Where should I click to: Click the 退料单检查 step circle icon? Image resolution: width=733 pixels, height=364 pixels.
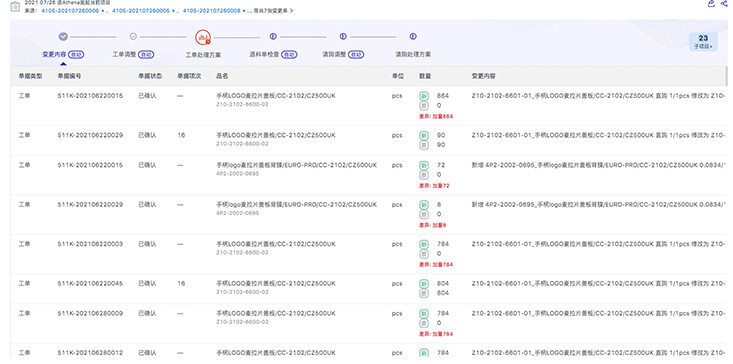point(273,36)
